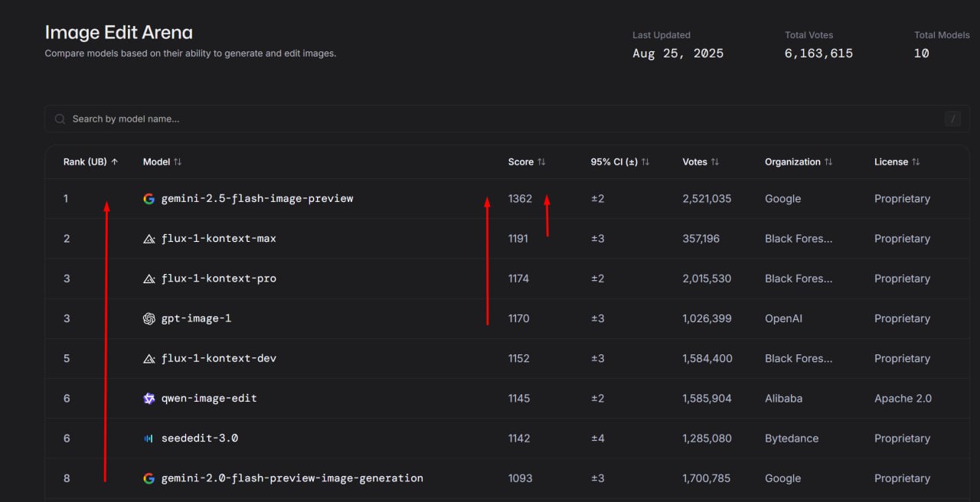Image resolution: width=980 pixels, height=502 pixels.
Task: Sort table by Votes column header
Action: pos(701,161)
